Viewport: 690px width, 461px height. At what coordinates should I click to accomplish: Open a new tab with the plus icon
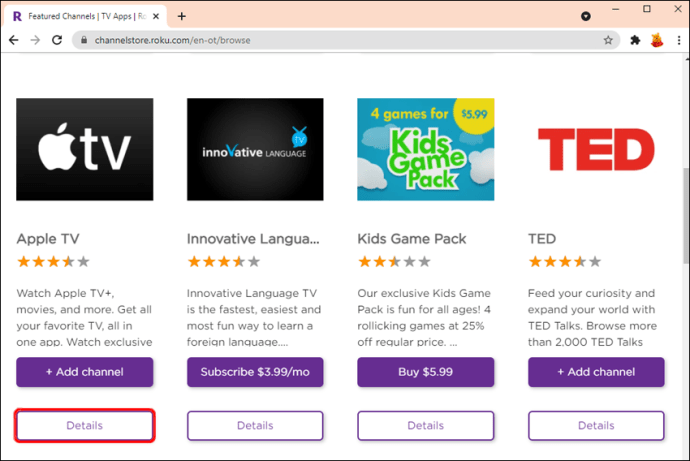point(181,16)
